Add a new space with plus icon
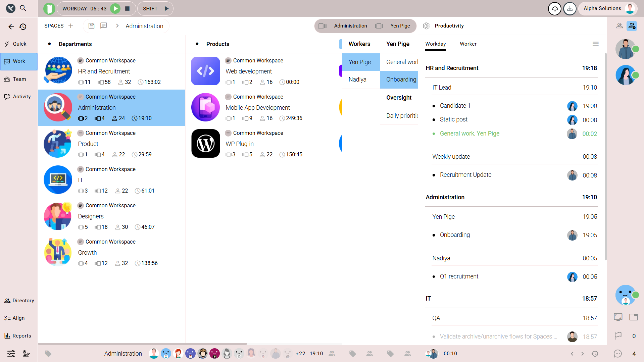 pos(71,26)
